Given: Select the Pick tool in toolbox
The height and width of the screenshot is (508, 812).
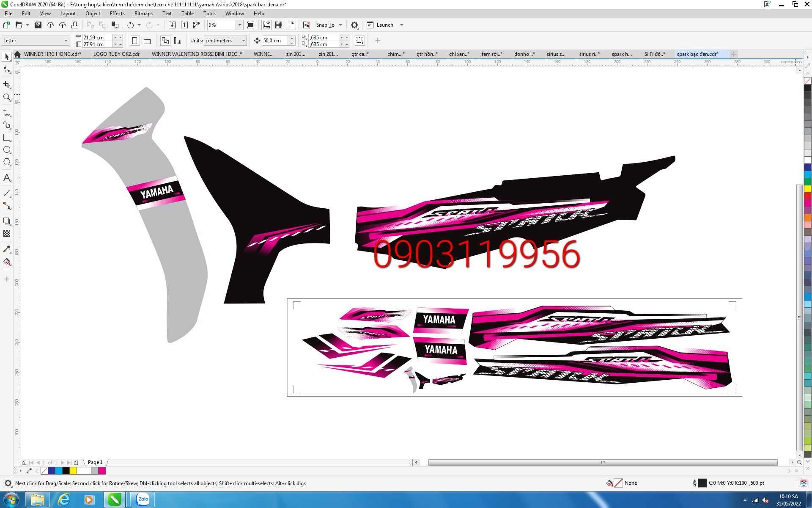Looking at the screenshot, I should (x=7, y=57).
